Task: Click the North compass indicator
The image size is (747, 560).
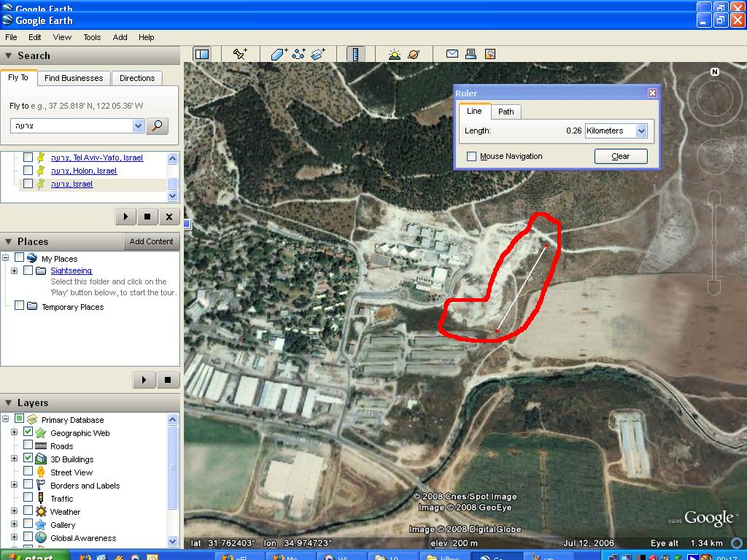Action: [x=715, y=72]
